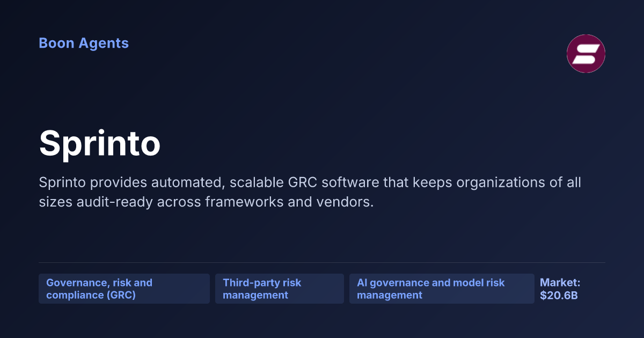This screenshot has width=644, height=338.
Task: Select the AI governance and model risk management tag
Action: (442, 289)
